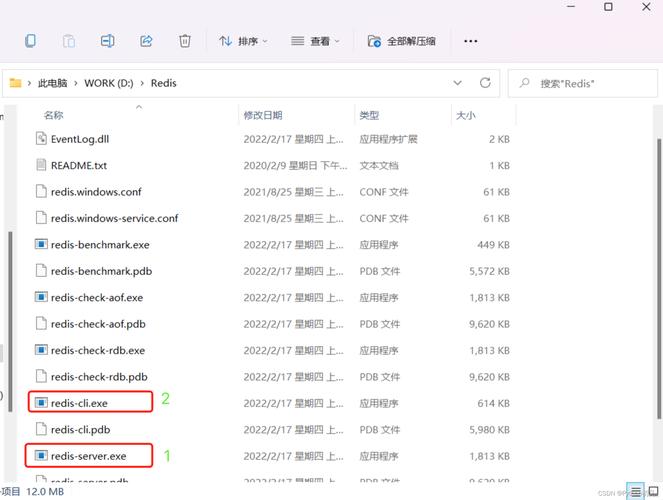Viewport: 663px width, 500px height.
Task: Select the redis-check-rdb.pdb file icon
Action: [41, 376]
